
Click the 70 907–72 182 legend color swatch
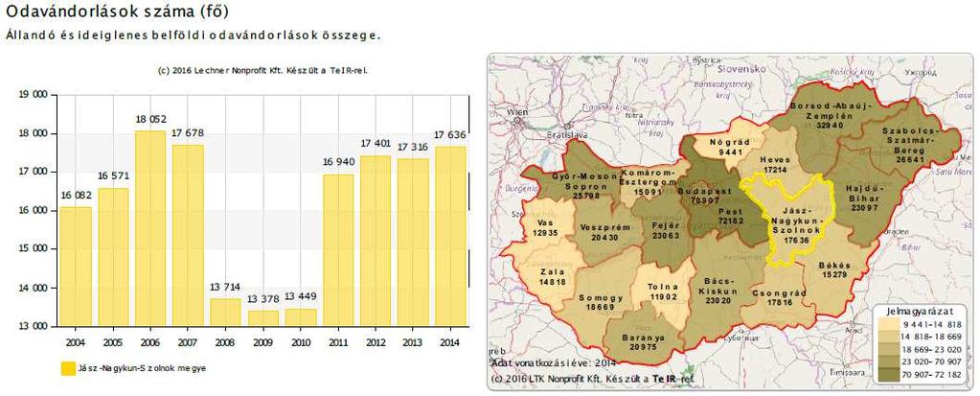(x=887, y=374)
